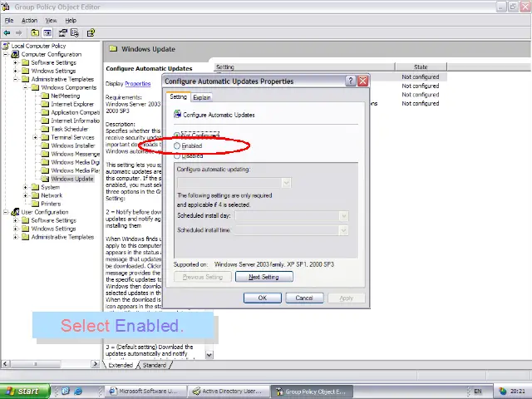Image resolution: width=532 pixels, height=399 pixels.
Task: Open the File menu
Action: 9,20
